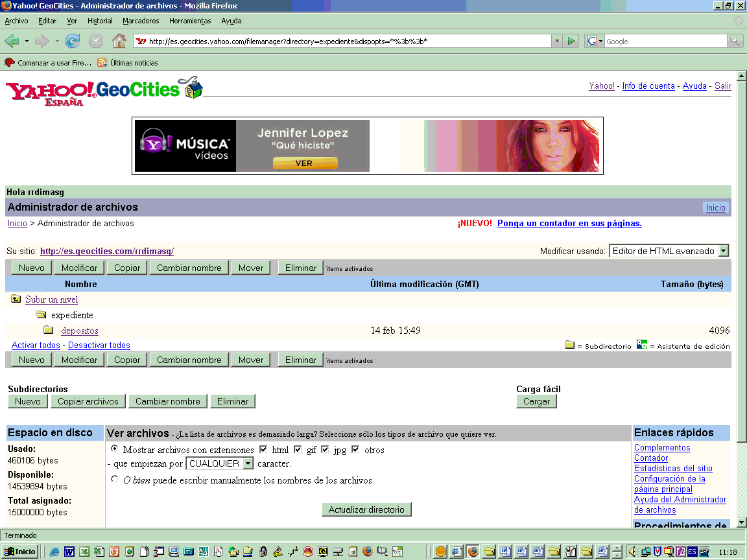Click the antivirus shield icon in system tray
Screen dimensions: 747x560
click(658, 552)
